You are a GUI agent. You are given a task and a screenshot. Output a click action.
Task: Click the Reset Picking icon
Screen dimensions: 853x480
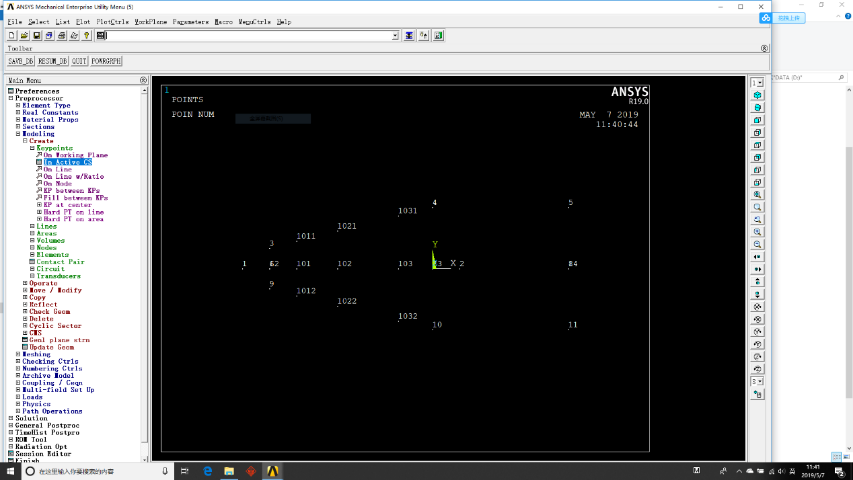pyautogui.click(x=424, y=35)
